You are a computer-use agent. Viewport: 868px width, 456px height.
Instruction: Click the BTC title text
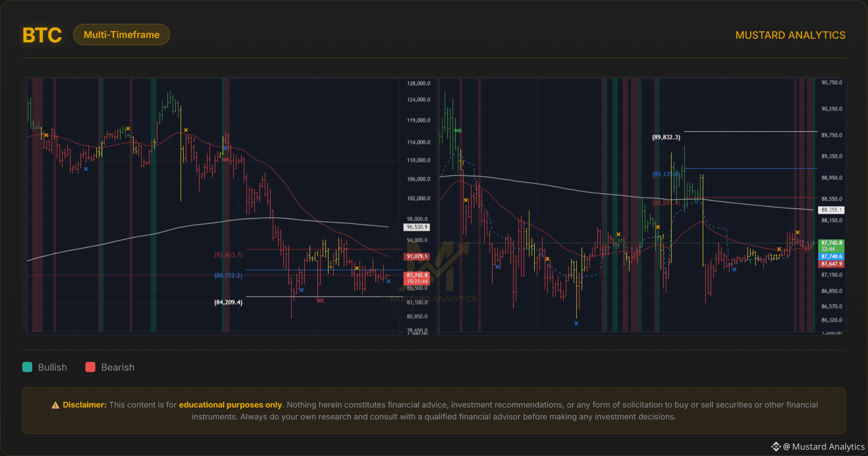click(42, 35)
